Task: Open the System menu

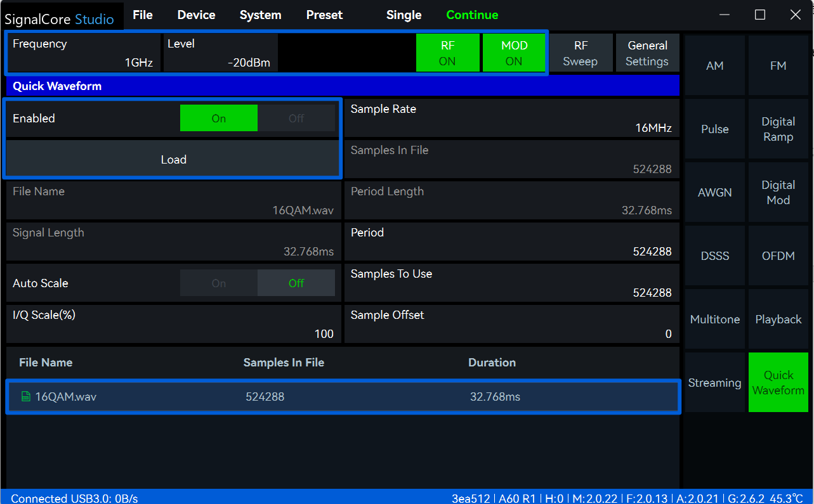Action: [x=260, y=15]
